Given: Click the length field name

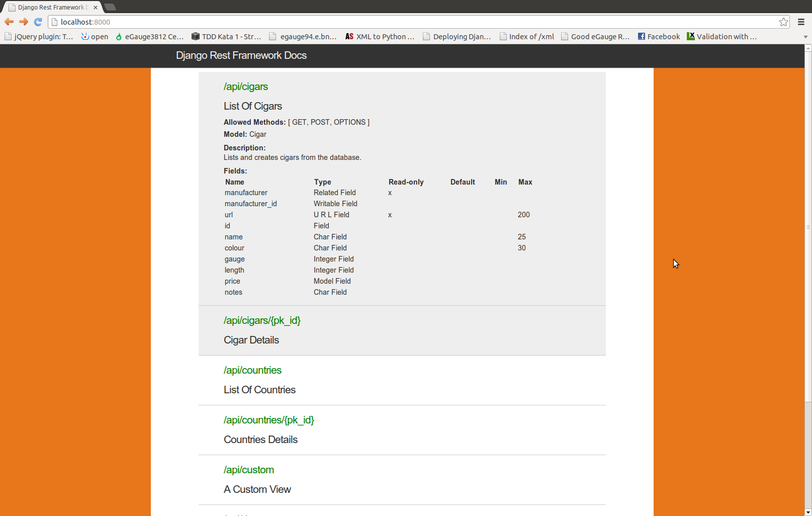Looking at the screenshot, I should click(234, 270).
